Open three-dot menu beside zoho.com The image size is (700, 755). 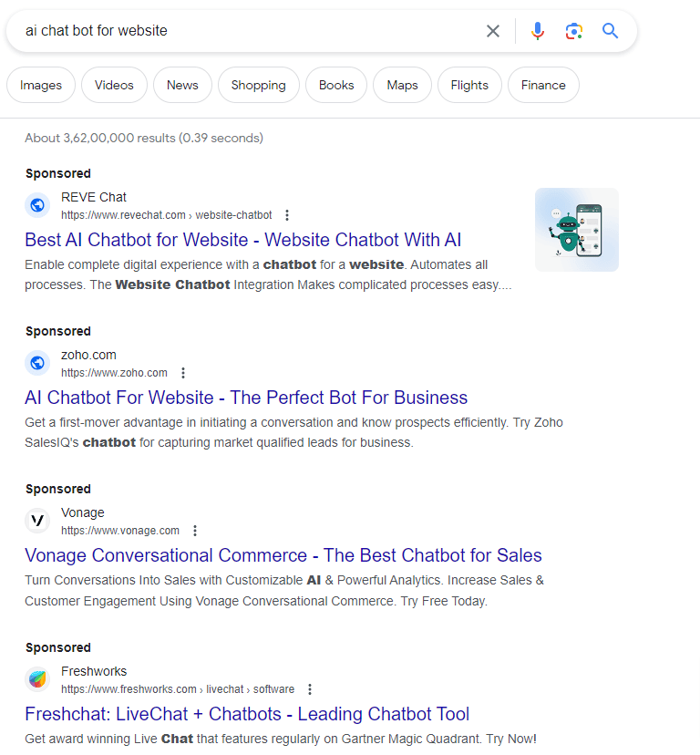[x=183, y=372]
